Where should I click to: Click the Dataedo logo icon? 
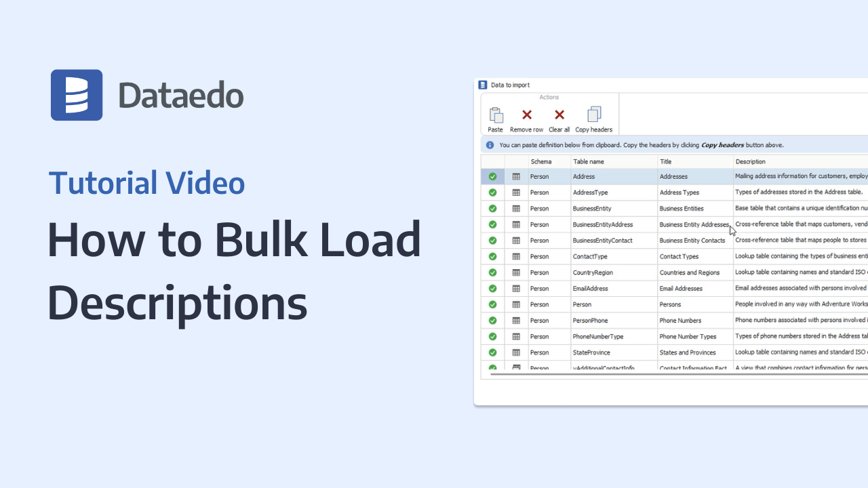click(77, 95)
